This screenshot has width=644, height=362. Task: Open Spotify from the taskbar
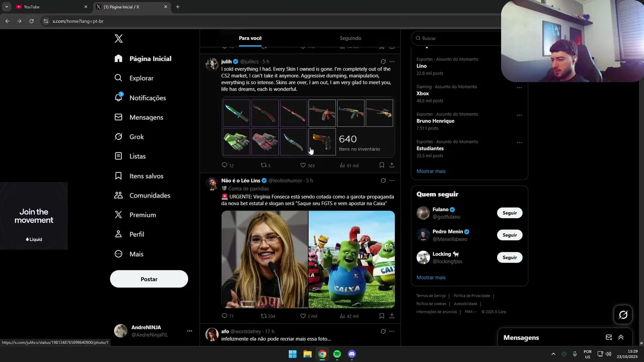tap(337, 354)
